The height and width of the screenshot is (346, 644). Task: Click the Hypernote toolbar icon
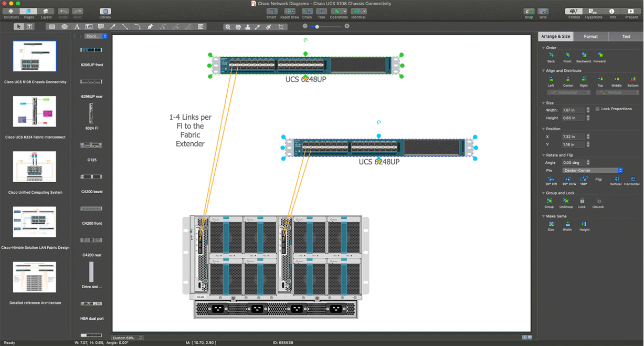pos(594,11)
